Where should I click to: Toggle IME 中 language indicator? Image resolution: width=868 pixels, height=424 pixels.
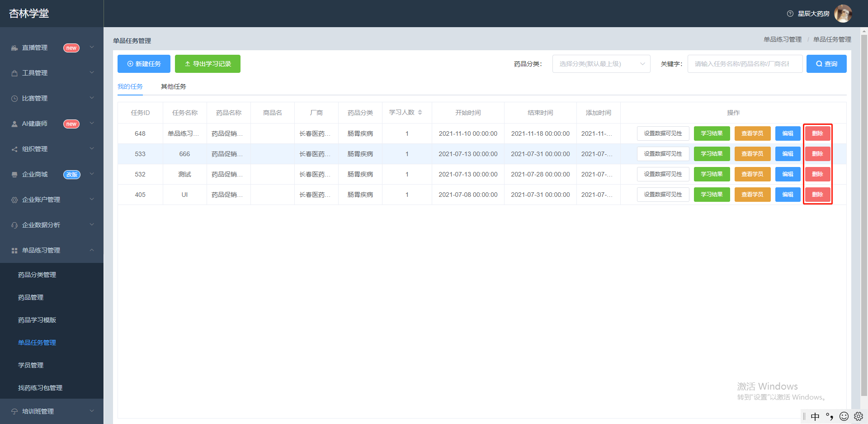(815, 416)
